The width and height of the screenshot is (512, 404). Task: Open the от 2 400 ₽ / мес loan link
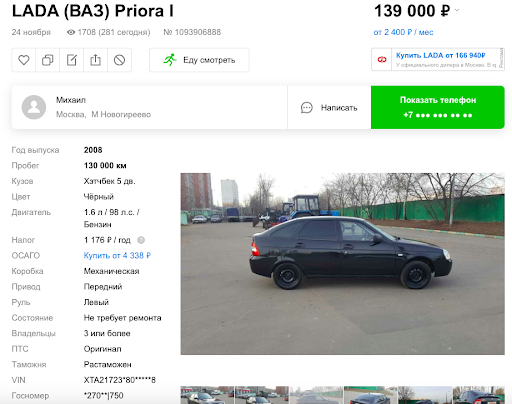[403, 32]
